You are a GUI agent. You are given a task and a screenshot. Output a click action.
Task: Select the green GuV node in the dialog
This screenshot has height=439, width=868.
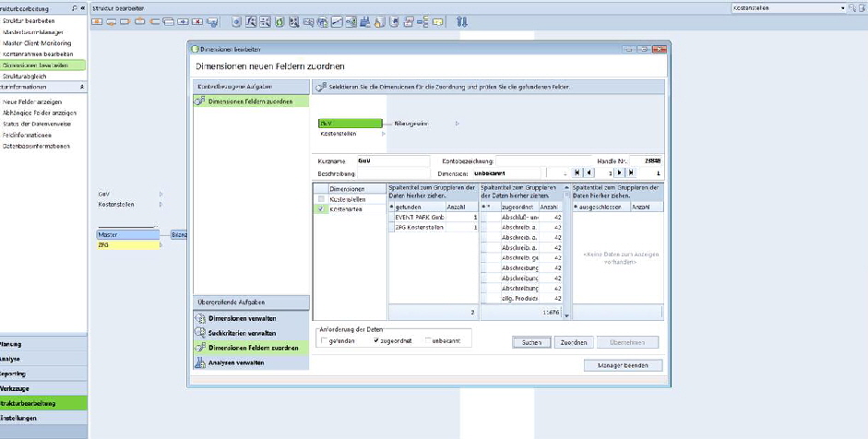[350, 124]
